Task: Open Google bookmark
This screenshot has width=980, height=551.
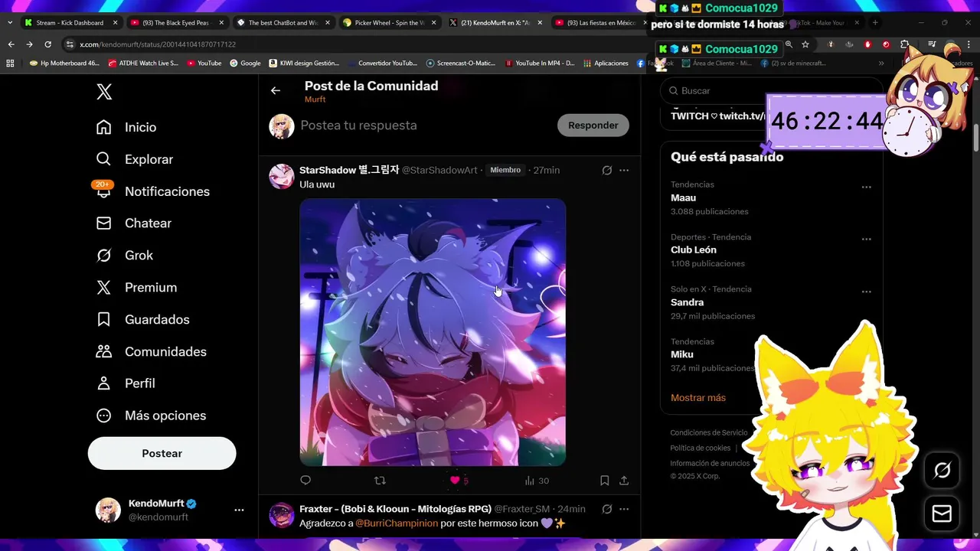Action: click(245, 64)
